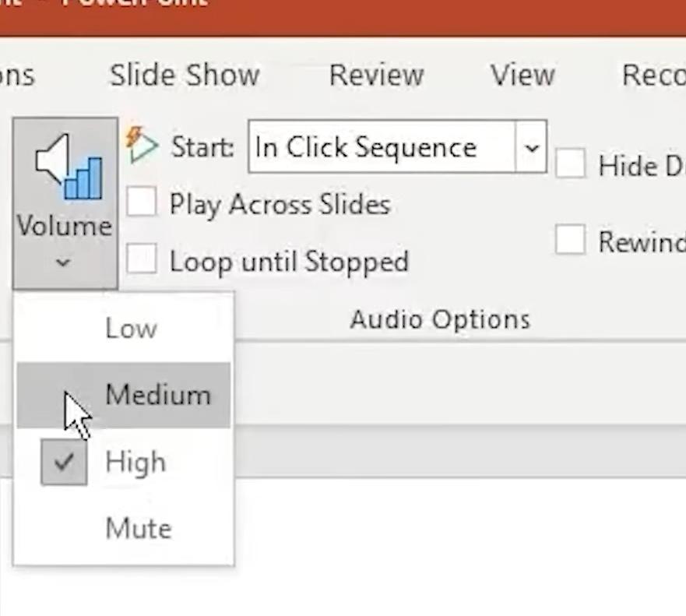Open the partially visible Recording tab
The width and height of the screenshot is (686, 616).
pyautogui.click(x=653, y=76)
